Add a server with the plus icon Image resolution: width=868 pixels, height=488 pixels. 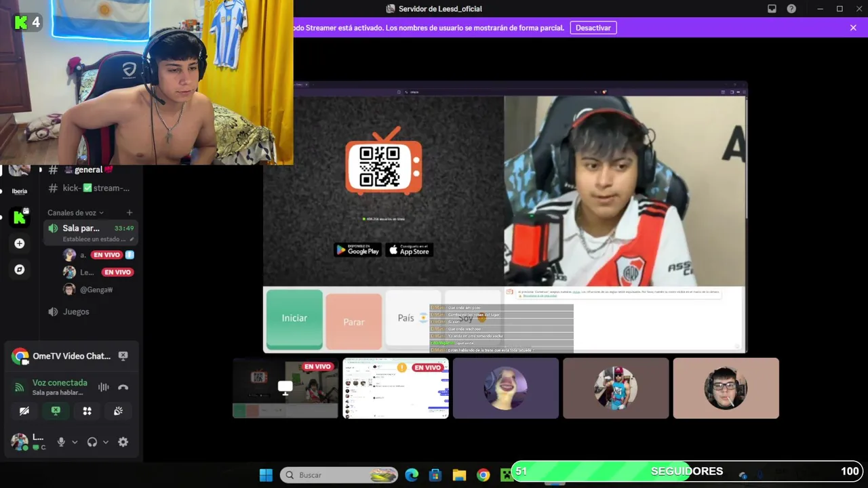pyautogui.click(x=20, y=243)
